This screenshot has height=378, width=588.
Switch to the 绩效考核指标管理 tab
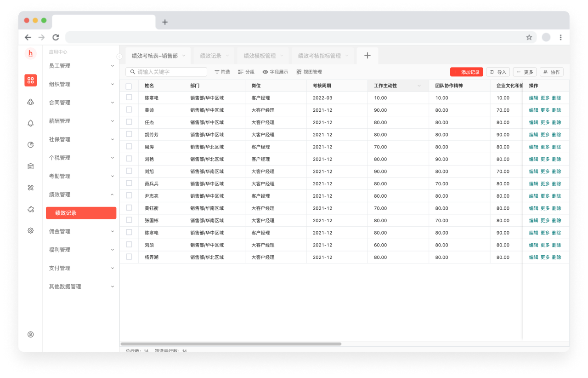coord(319,56)
